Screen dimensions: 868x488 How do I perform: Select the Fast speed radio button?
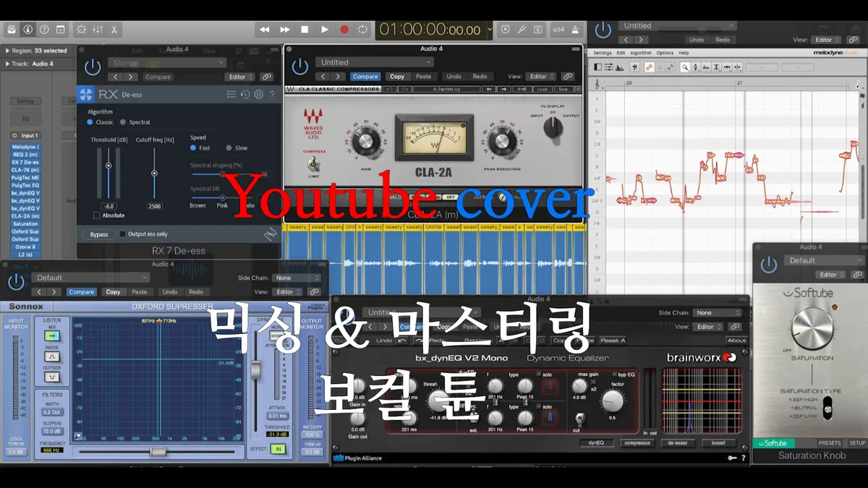coord(193,147)
